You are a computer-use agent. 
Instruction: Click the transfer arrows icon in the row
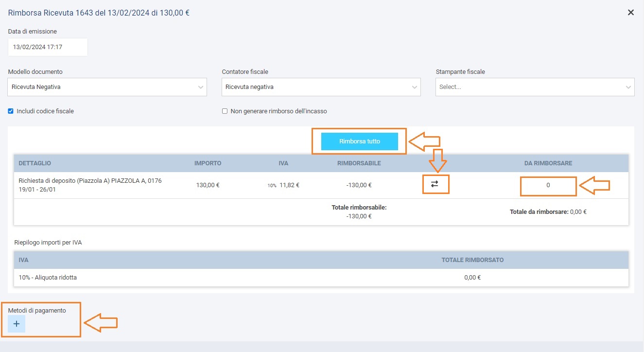[x=435, y=184]
